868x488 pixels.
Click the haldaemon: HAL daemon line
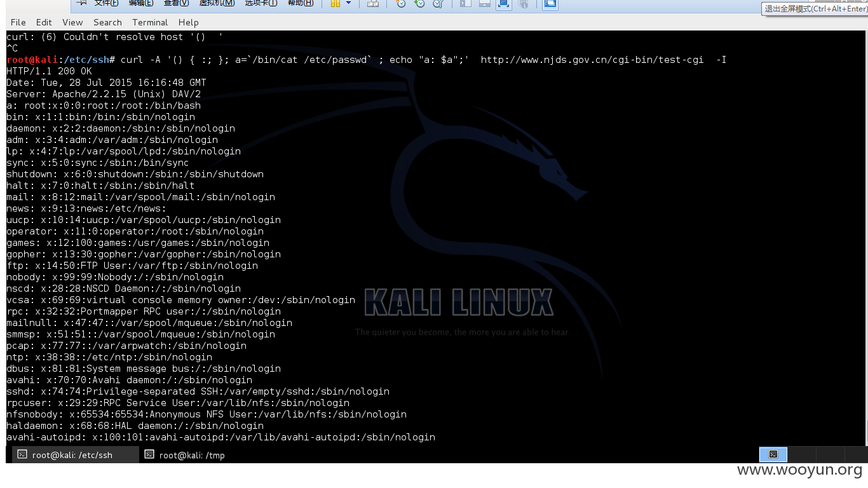pyautogui.click(x=135, y=426)
